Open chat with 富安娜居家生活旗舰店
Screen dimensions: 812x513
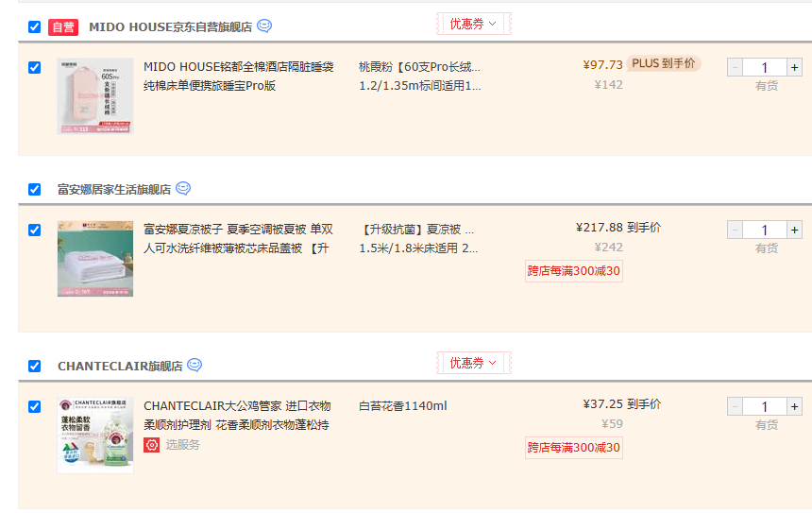183,188
